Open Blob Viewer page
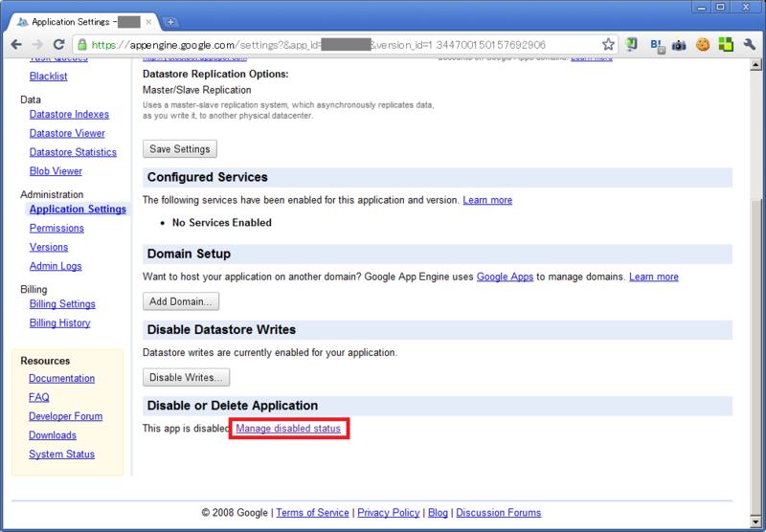The height and width of the screenshot is (532, 766). point(56,171)
